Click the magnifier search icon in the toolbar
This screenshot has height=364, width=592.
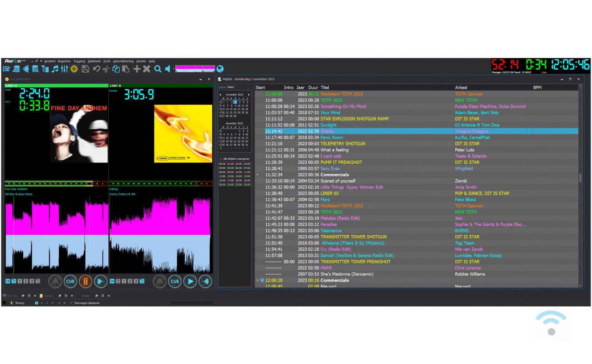pos(158,69)
